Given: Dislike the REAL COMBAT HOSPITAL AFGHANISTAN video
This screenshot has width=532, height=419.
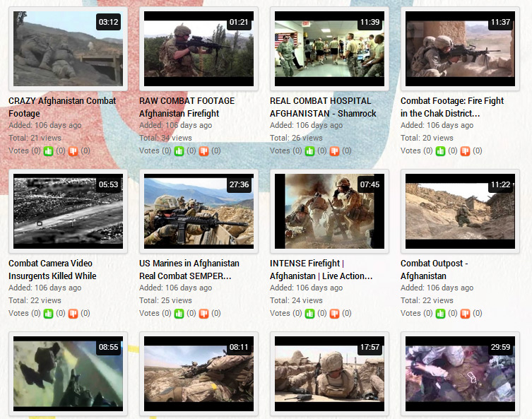Looking at the screenshot, I should click(335, 151).
